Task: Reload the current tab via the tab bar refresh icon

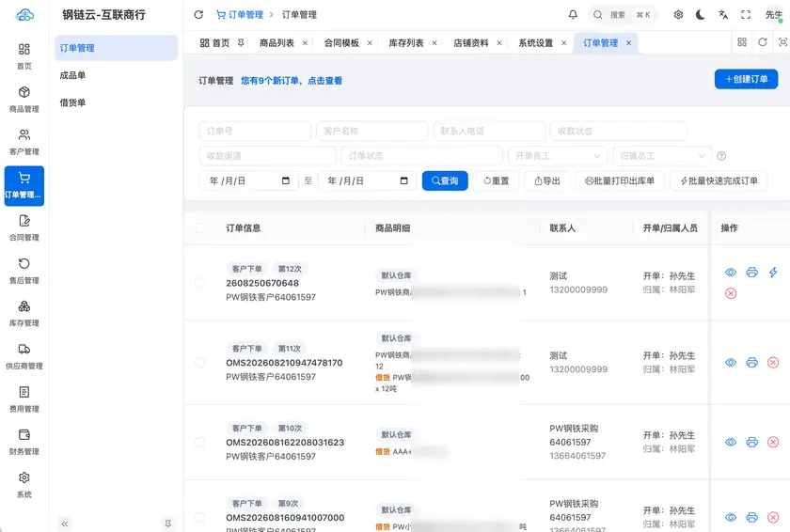Action: tap(763, 42)
